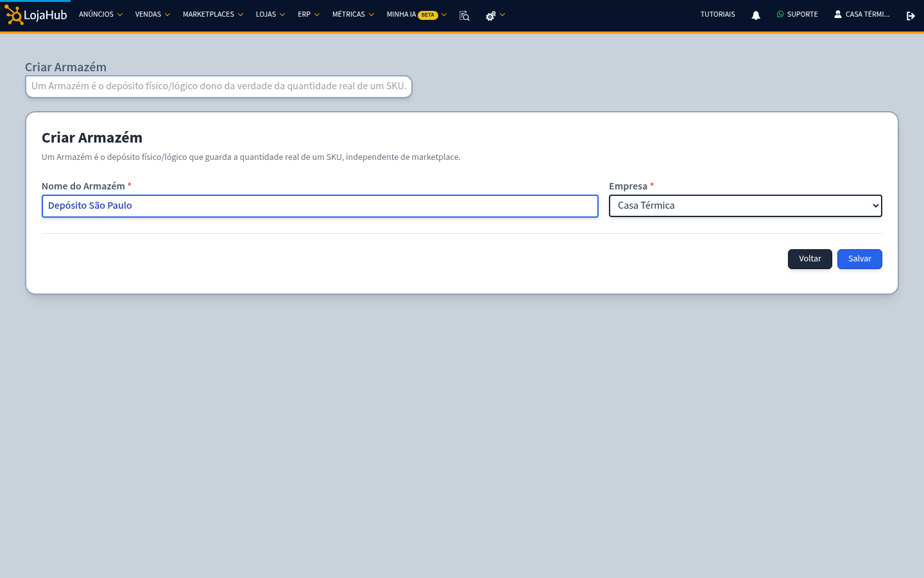Viewport: 924px width, 578px height.
Task: Open the document search icon in navbar
Action: coord(465,15)
